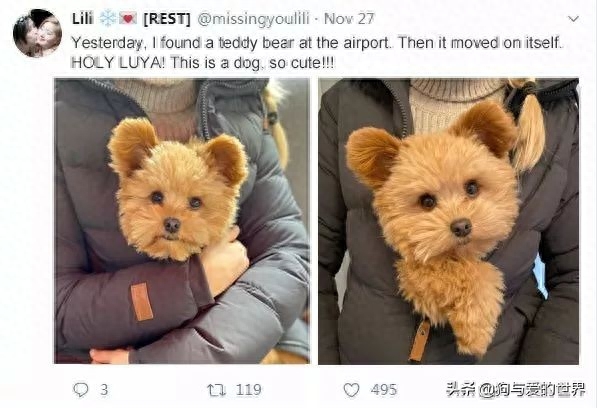Open the left dog photo
The image size is (597, 408).
(182, 221)
